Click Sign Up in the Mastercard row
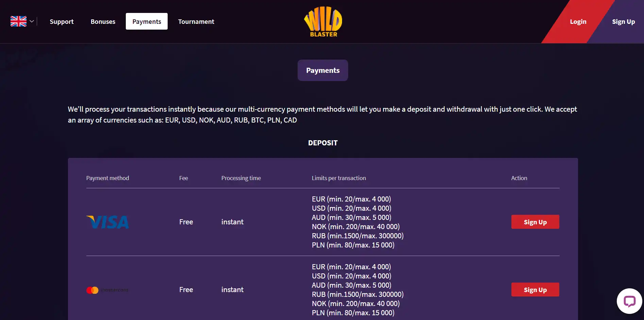The width and height of the screenshot is (644, 320). (x=535, y=290)
